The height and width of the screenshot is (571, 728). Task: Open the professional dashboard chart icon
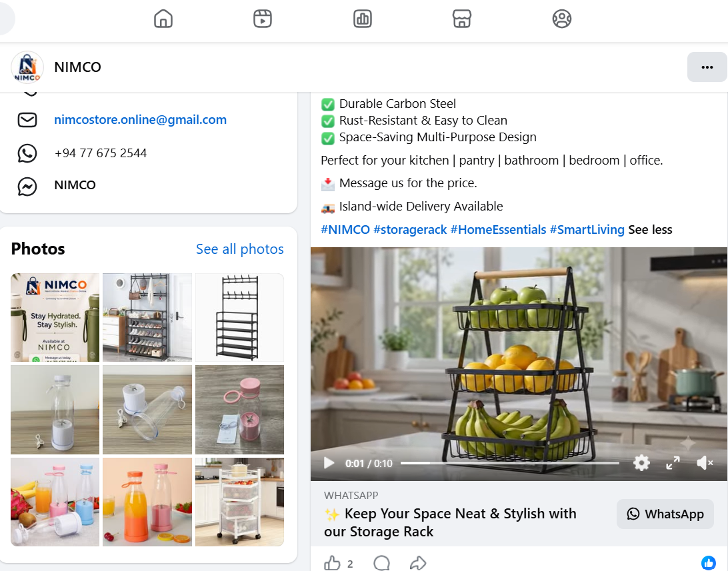click(x=362, y=19)
